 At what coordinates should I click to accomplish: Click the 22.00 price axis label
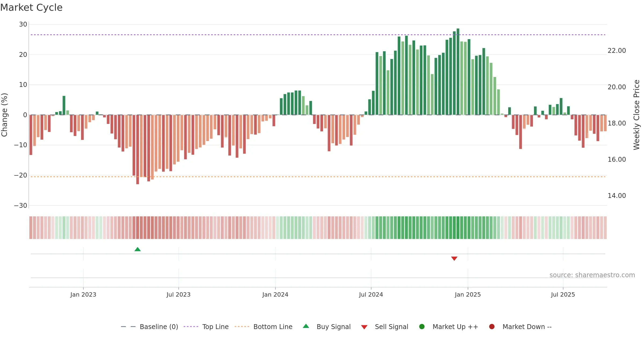[617, 51]
